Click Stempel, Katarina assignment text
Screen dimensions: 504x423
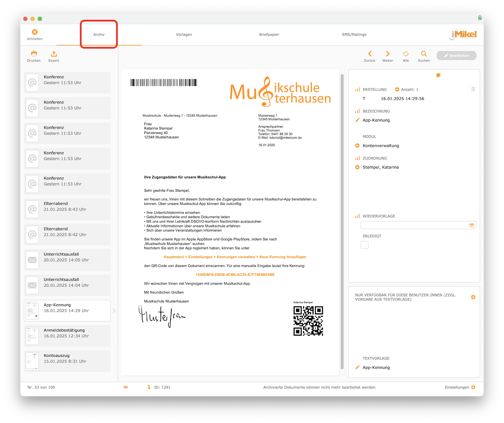[x=381, y=167]
